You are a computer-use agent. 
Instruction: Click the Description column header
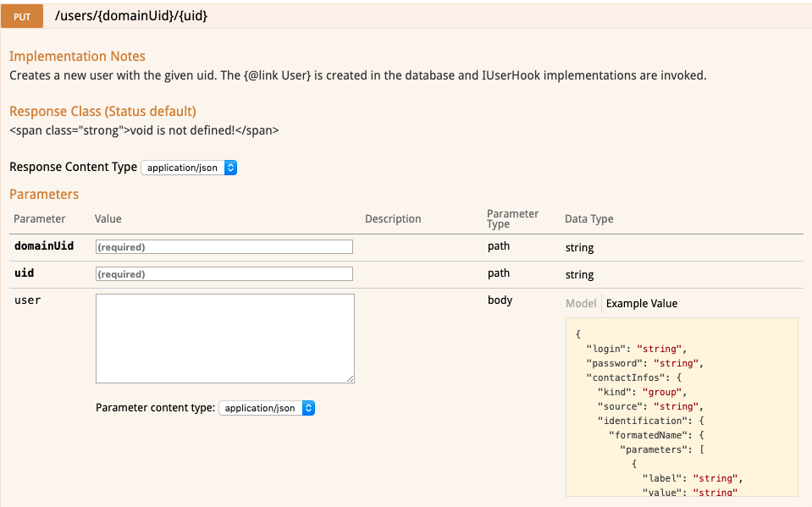(393, 219)
